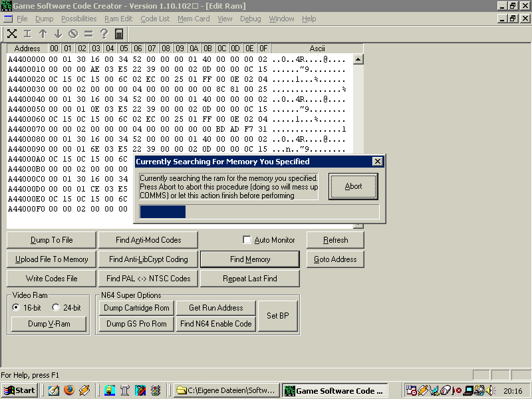Open the Dump menu
The width and height of the screenshot is (532, 399).
pyautogui.click(x=45, y=19)
